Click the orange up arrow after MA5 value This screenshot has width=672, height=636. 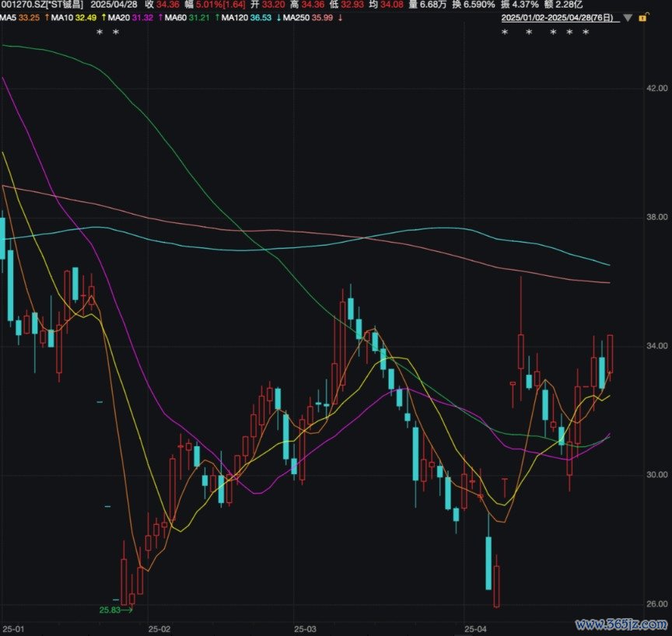[47, 17]
